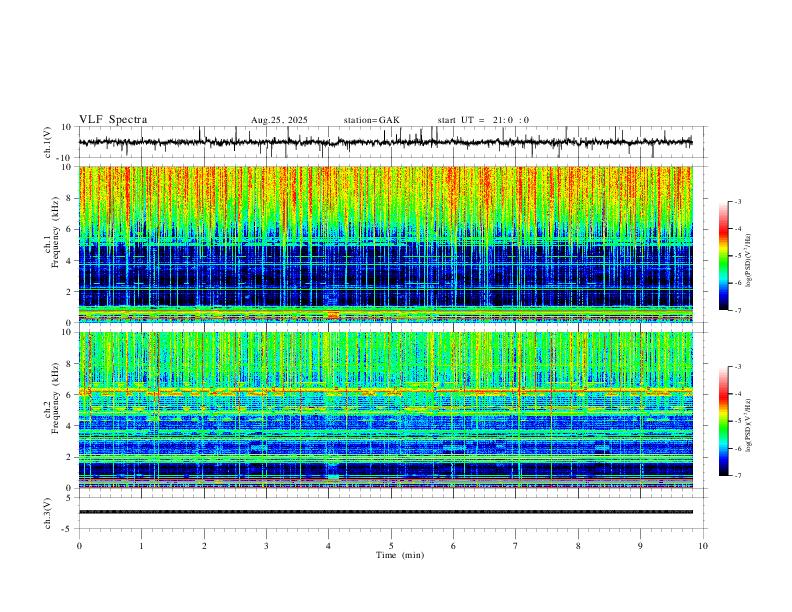Click the ch.1 PSD color scale bar
The width and height of the screenshot is (792, 612).
pyautogui.click(x=723, y=256)
